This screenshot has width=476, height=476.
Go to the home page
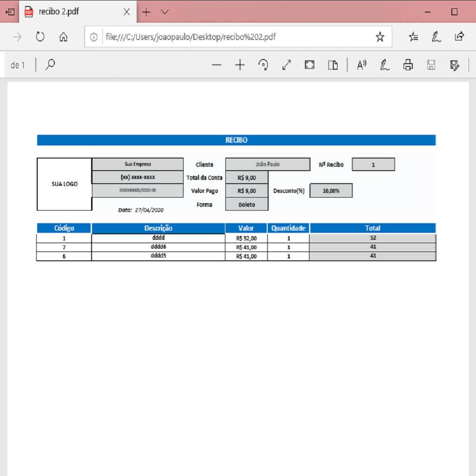coord(64,37)
